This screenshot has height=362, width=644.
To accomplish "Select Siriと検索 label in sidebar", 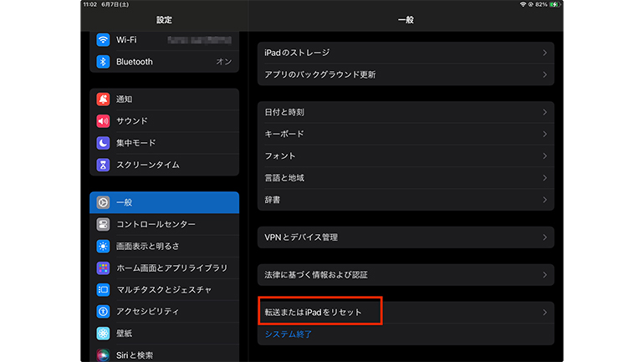I will 135,355.
